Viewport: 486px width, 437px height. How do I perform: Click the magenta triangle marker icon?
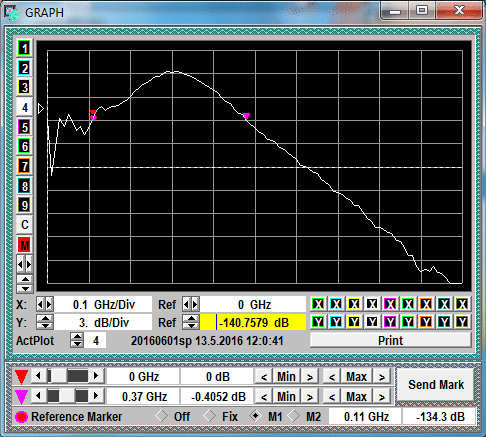[21, 397]
